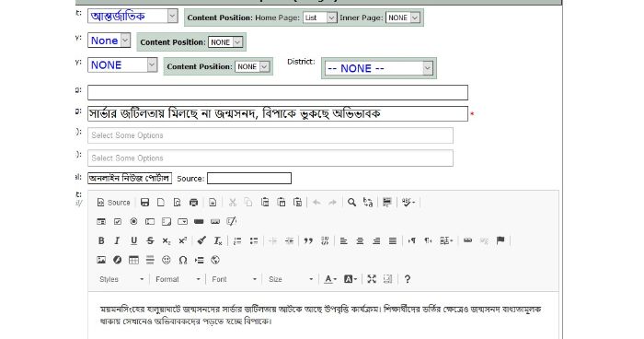Image resolution: width=644 pixels, height=339 pixels.
Task: Insert a form with the Form icon
Action: pos(101,222)
